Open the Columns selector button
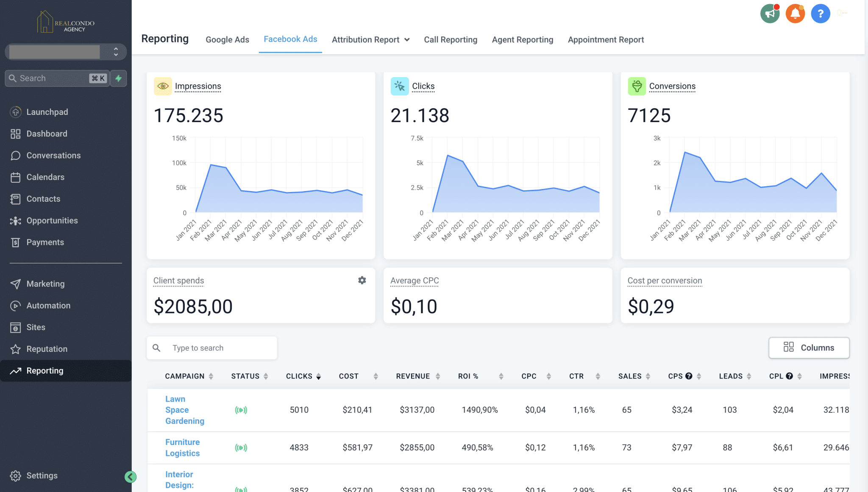 (x=809, y=347)
